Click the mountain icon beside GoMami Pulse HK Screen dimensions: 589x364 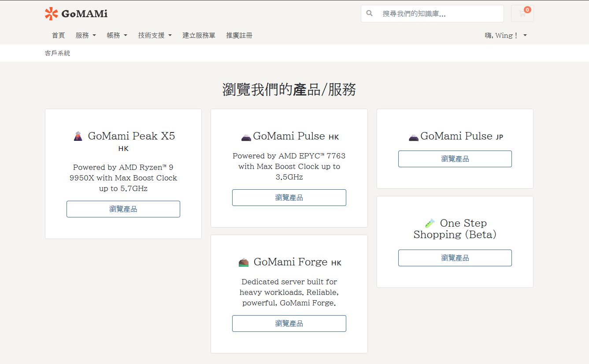tap(246, 137)
